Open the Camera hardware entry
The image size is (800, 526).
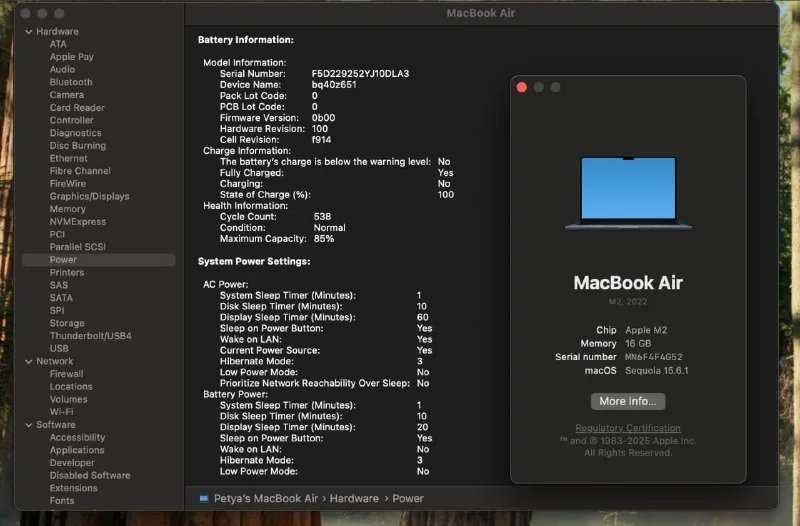tap(66, 95)
